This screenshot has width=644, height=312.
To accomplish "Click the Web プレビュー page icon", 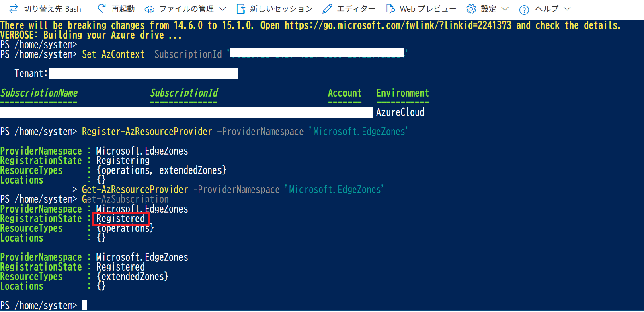I will coord(390,9).
